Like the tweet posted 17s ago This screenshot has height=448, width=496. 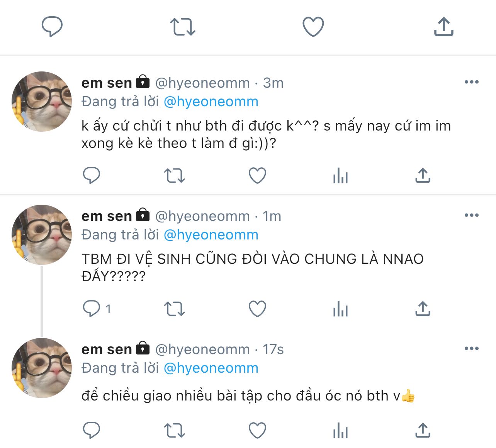(257, 431)
